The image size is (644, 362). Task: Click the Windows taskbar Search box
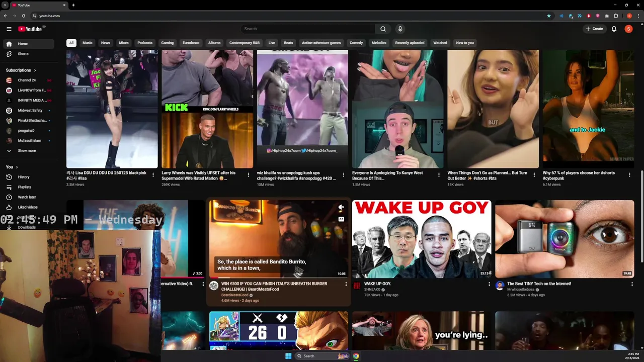pyautogui.click(x=322, y=356)
